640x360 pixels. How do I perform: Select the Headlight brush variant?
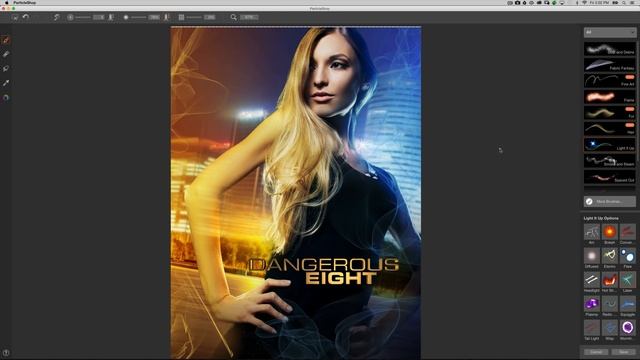point(591,280)
